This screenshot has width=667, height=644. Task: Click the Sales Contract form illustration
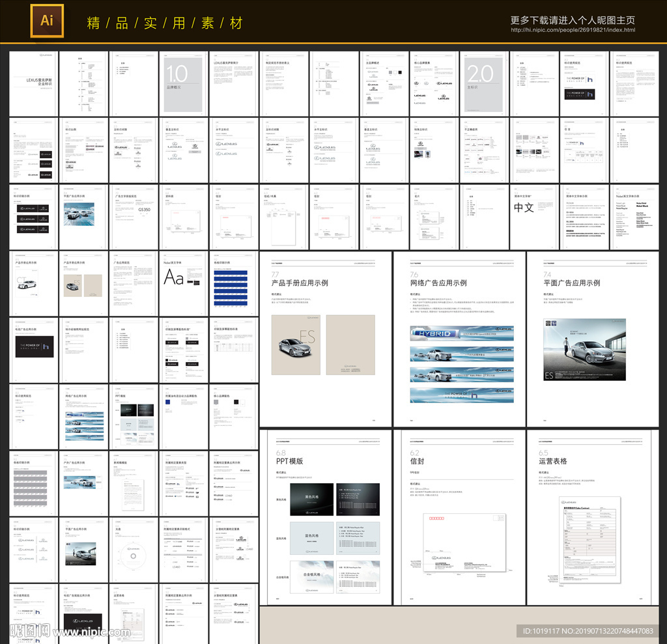pyautogui.click(x=589, y=539)
